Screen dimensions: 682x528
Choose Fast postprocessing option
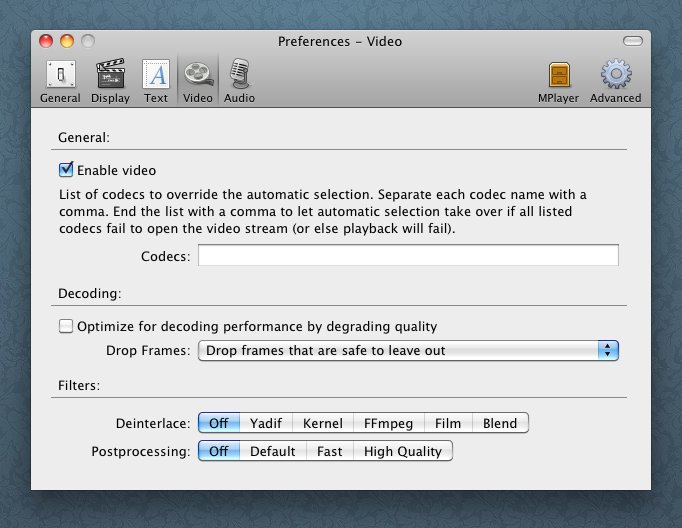(x=329, y=451)
